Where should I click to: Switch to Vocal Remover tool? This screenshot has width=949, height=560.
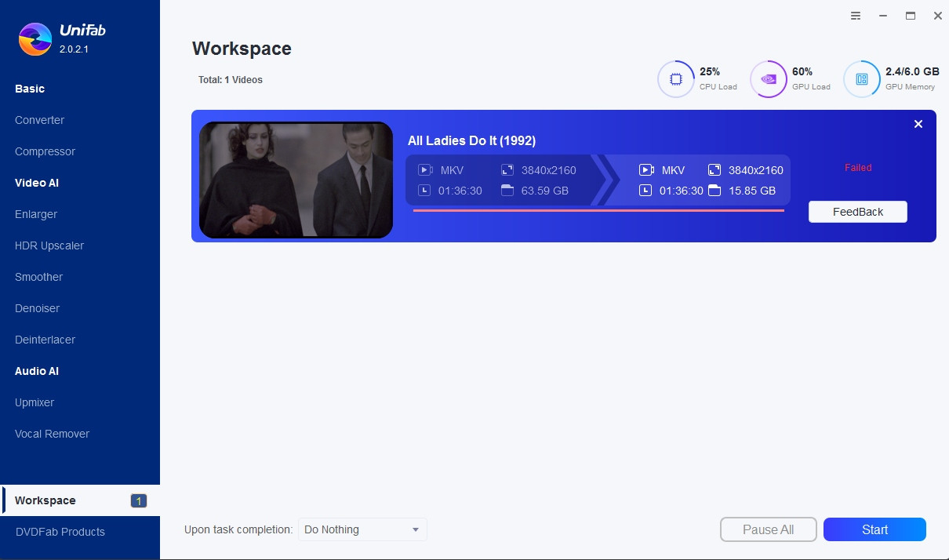click(52, 434)
